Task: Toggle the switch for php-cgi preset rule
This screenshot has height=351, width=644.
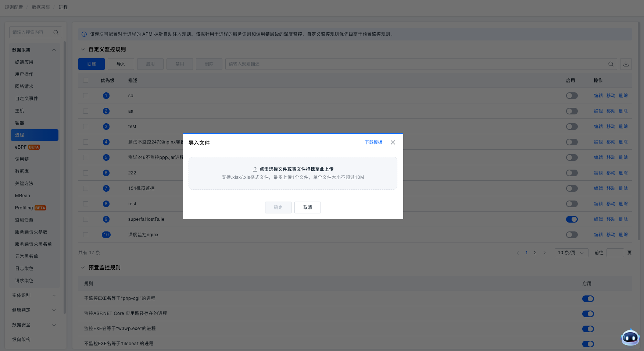Action: point(588,299)
